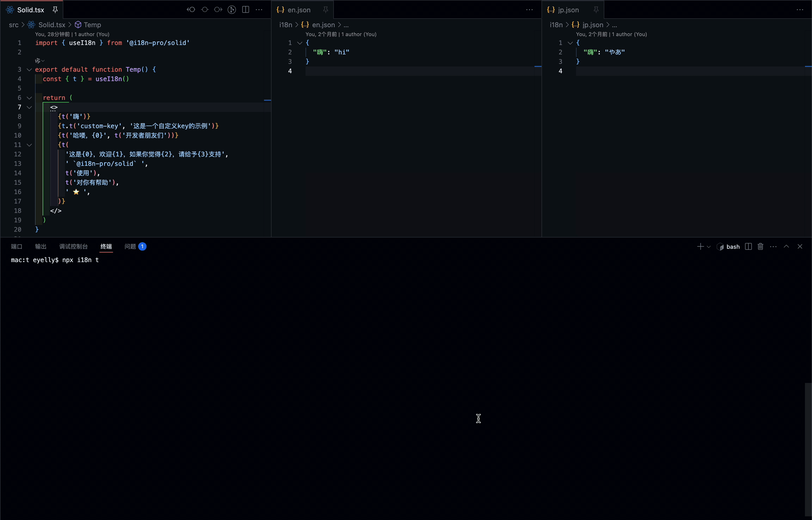Maximize the terminal panel with chevron
Screen dimensions: 812x520
pos(786,246)
